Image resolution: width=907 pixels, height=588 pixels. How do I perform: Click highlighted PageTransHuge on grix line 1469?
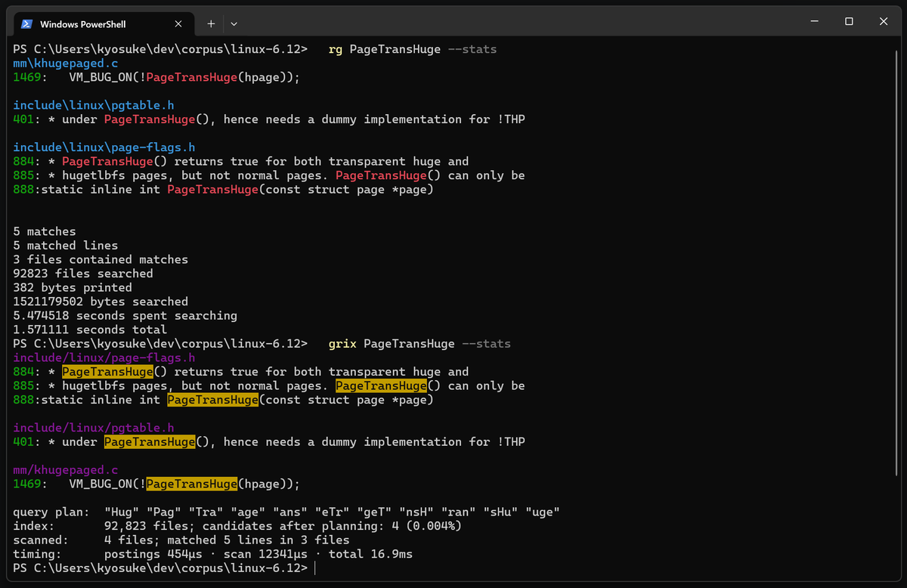coord(192,484)
